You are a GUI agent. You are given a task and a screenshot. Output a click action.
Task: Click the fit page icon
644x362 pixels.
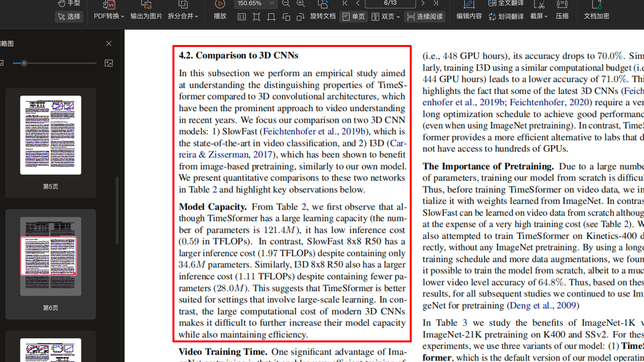click(x=257, y=17)
